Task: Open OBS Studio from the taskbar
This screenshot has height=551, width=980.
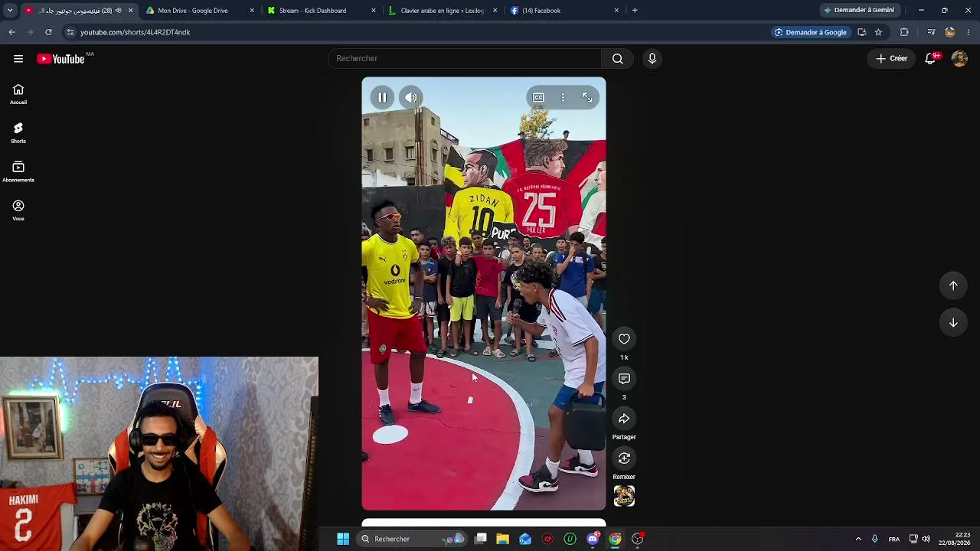Action: coord(637,539)
